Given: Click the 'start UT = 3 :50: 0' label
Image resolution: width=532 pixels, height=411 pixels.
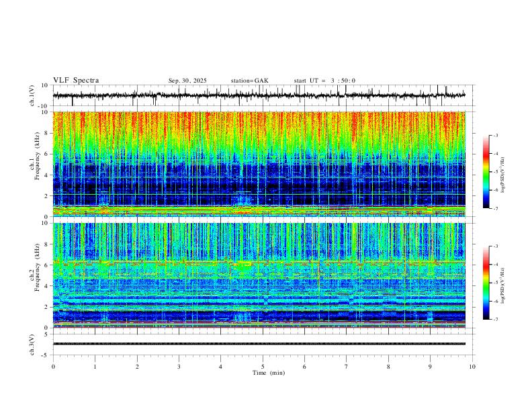Looking at the screenshot, I should (x=324, y=81).
